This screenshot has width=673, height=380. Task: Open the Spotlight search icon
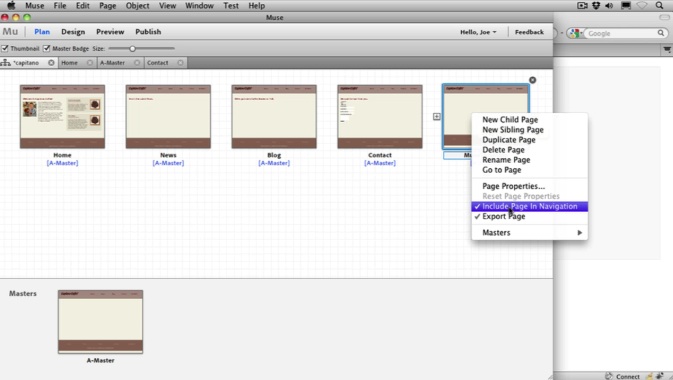point(659,6)
